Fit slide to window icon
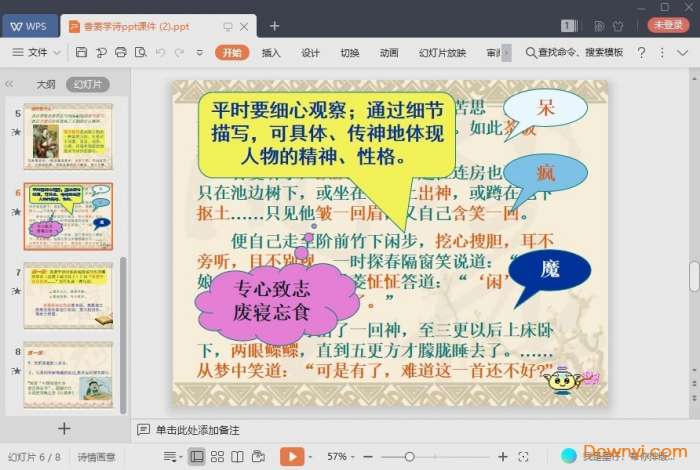Screen dimensions: 700x470 click(x=523, y=457)
